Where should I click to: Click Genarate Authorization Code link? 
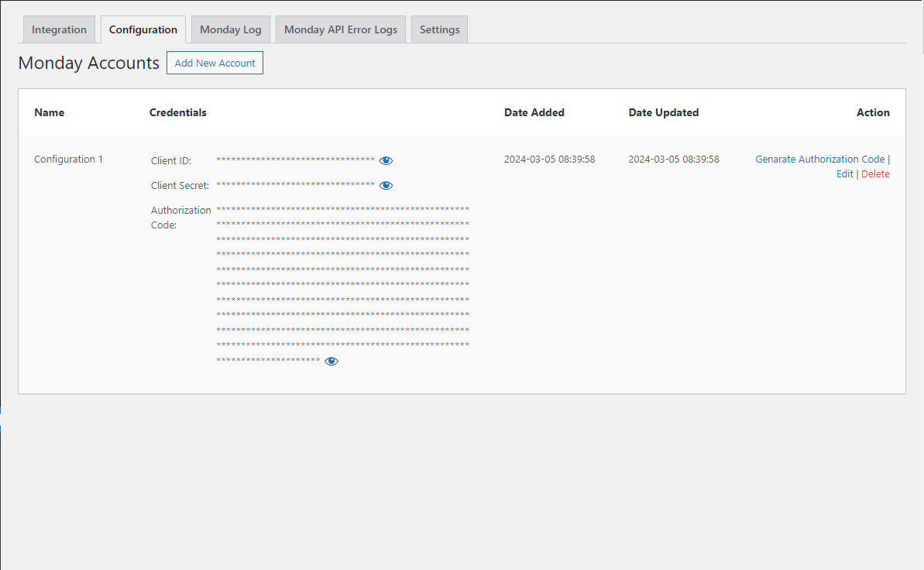[x=819, y=160]
